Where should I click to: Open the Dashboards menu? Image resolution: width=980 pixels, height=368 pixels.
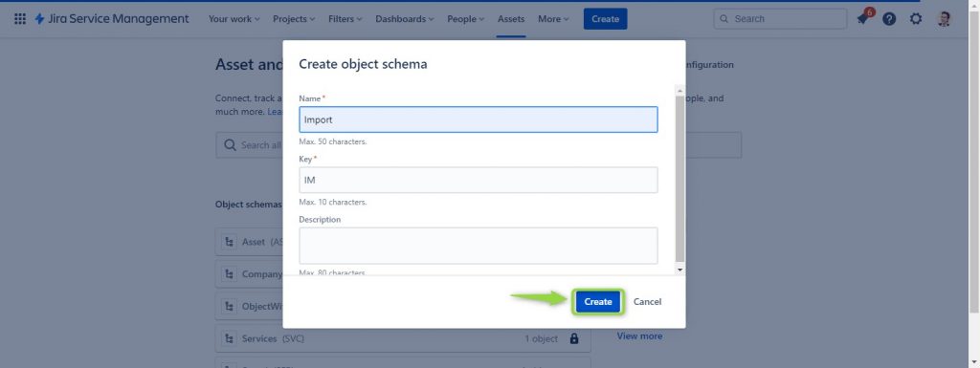tap(405, 19)
